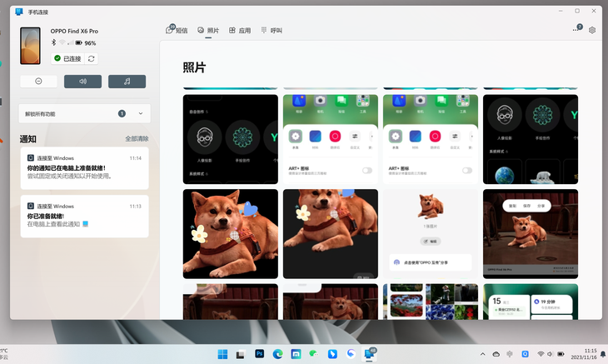Toggle Do Not Disturb on phone
This screenshot has width=608, height=364.
click(x=39, y=82)
